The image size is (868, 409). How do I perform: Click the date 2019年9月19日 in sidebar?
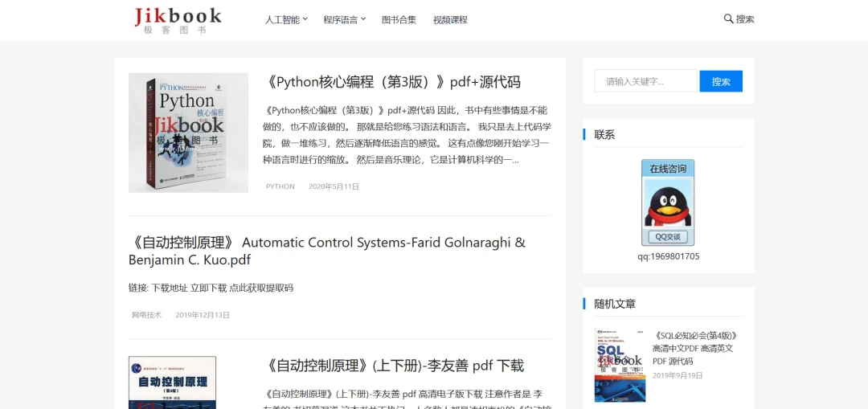(678, 375)
